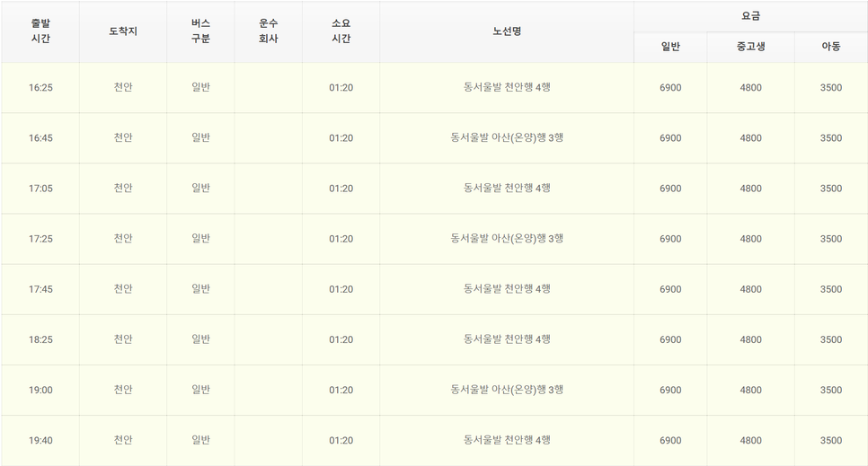The height and width of the screenshot is (466, 868).
Task: Click the 19:00 departure time
Action: point(40,390)
